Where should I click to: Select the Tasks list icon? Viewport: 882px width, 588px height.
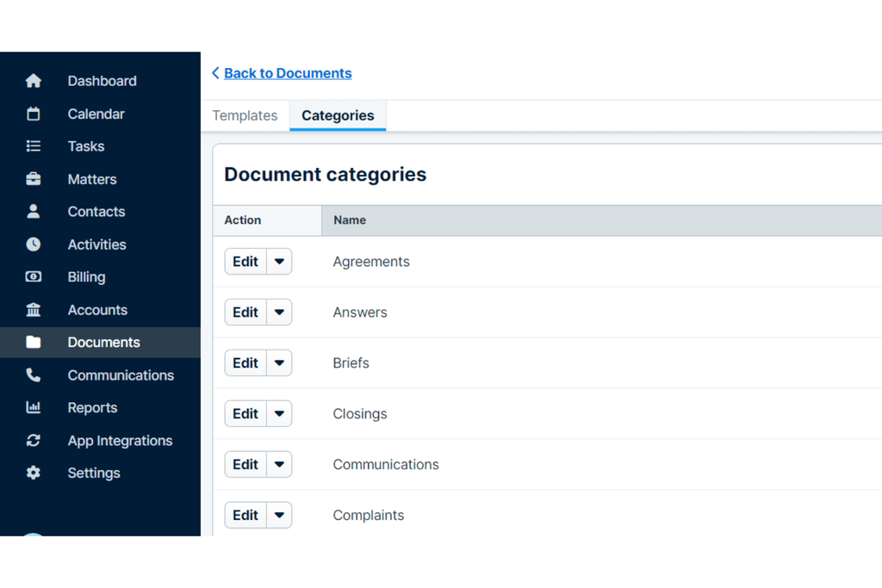(x=34, y=146)
